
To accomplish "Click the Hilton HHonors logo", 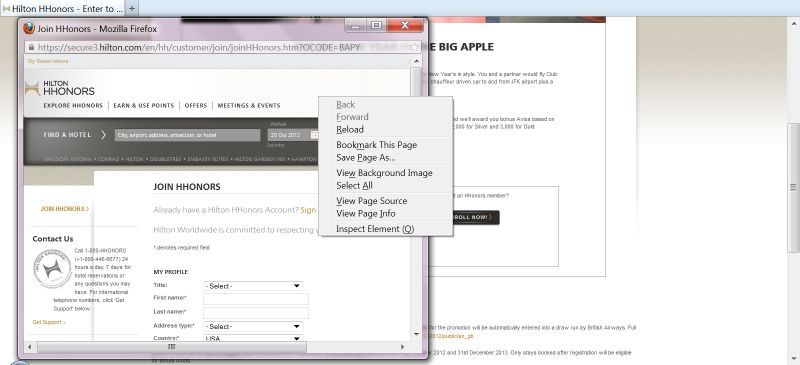I will click(60, 88).
